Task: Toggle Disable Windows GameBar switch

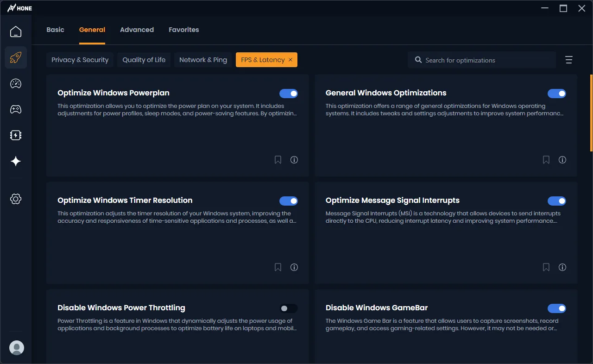Action: (556, 308)
